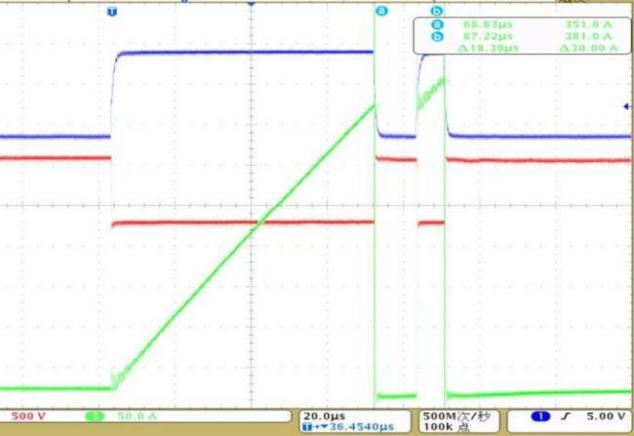Click the rising edge trigger slope icon
The image size is (634, 436).
(x=561, y=415)
